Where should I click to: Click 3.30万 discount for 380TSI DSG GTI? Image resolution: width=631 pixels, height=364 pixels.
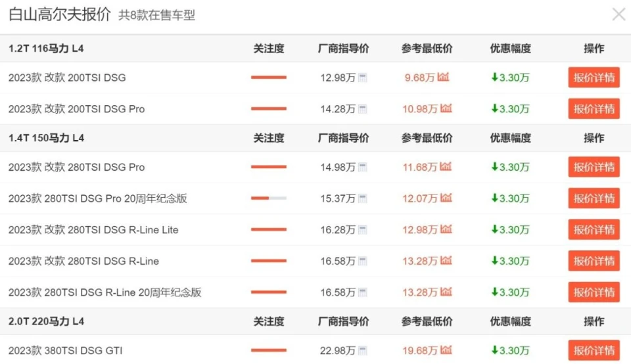[510, 350]
